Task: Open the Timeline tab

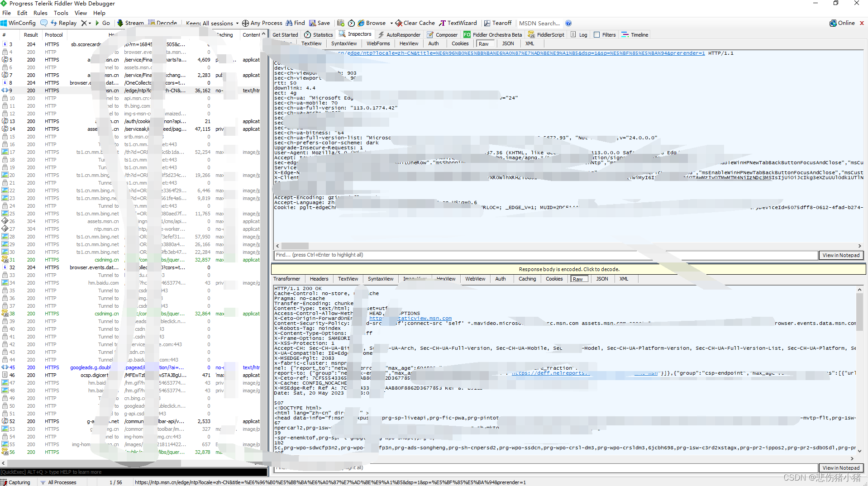Action: click(635, 35)
